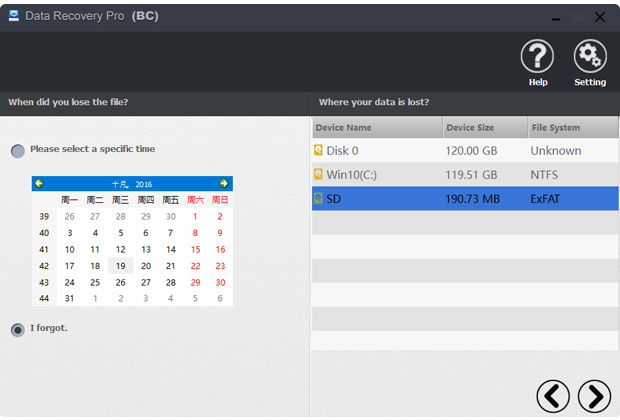Click the Disk 0 drive icon
The image size is (620, 420).
(318, 150)
